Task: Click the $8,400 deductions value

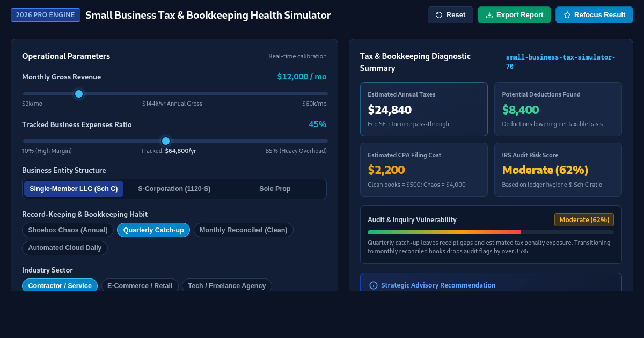Action: pyautogui.click(x=521, y=110)
